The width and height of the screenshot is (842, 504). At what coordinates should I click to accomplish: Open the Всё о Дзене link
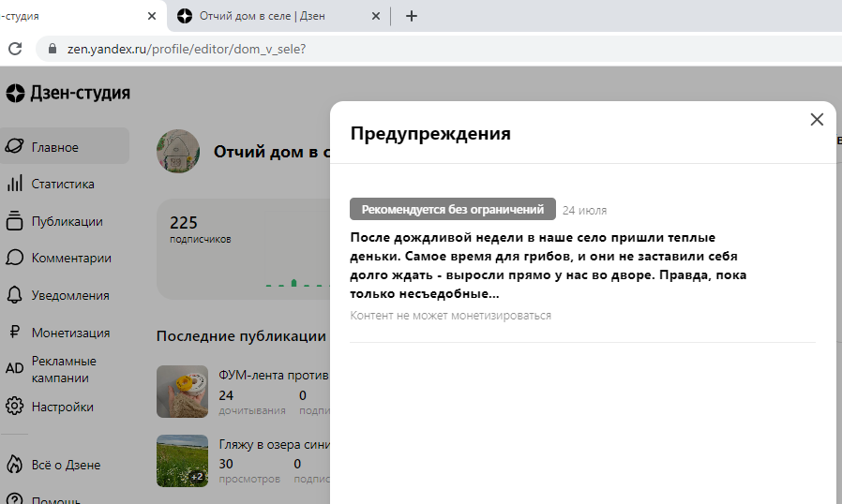[66, 465]
